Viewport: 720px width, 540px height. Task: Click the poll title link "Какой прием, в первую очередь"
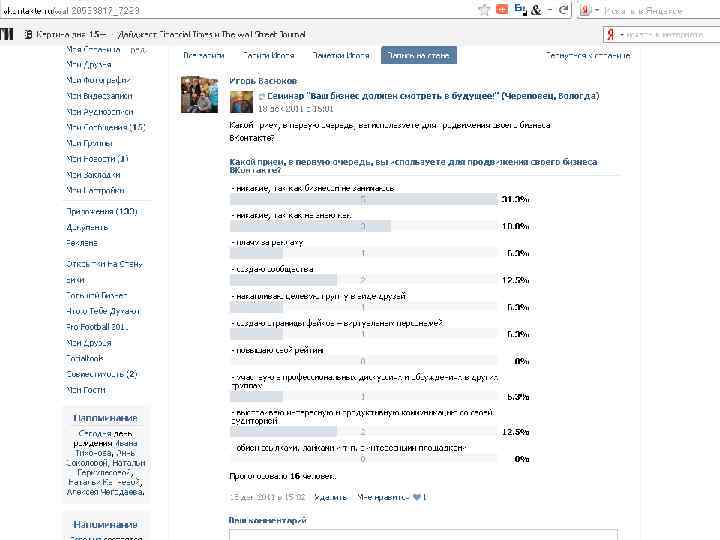coord(413,166)
